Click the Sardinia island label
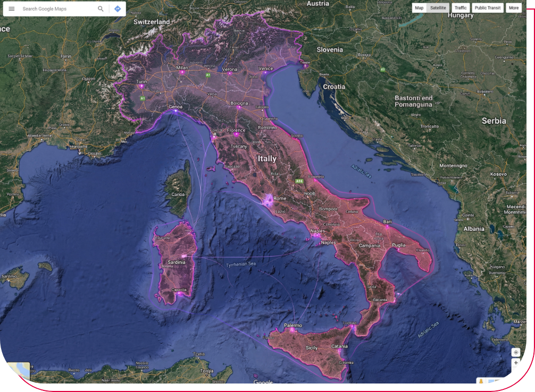 (x=177, y=262)
